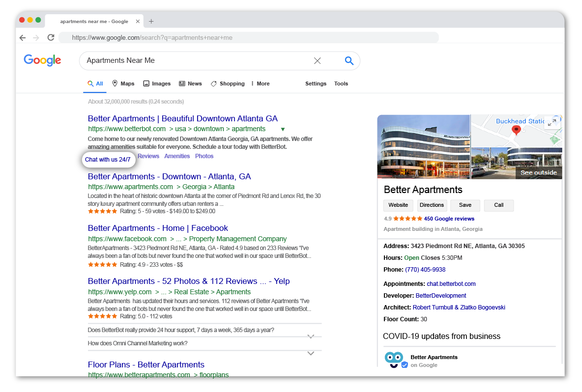Click 'About 32,000,000 results' text

(136, 102)
